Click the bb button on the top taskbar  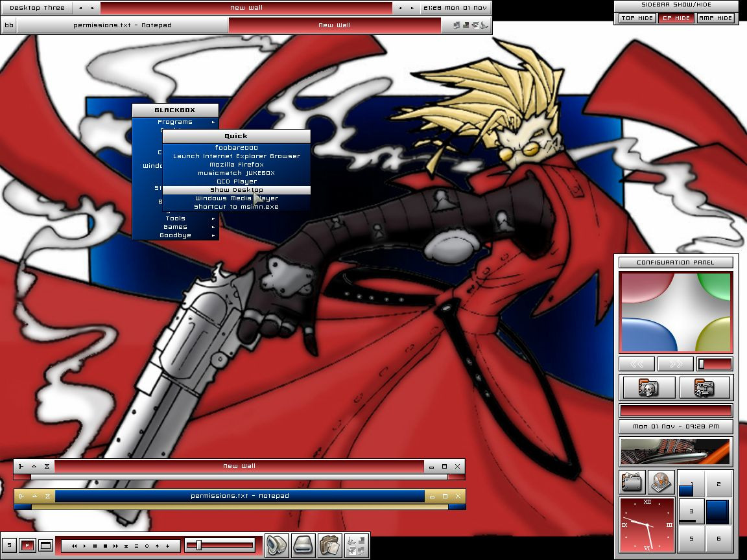coord(9,25)
